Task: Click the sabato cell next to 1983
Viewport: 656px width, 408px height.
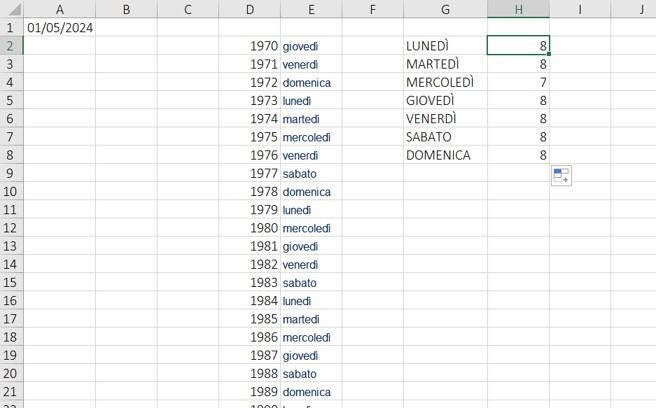Action: coord(311,282)
